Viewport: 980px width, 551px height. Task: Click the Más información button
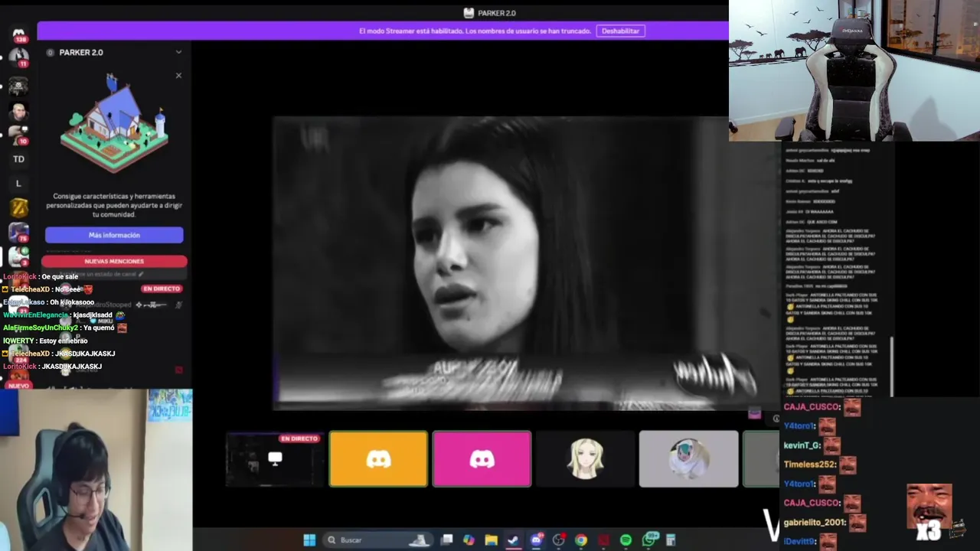(114, 235)
